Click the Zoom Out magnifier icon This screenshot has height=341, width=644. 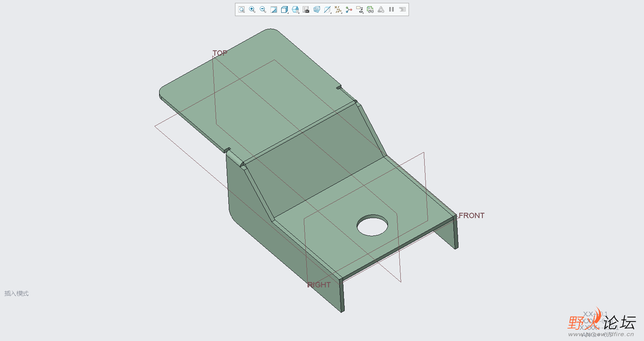263,9
